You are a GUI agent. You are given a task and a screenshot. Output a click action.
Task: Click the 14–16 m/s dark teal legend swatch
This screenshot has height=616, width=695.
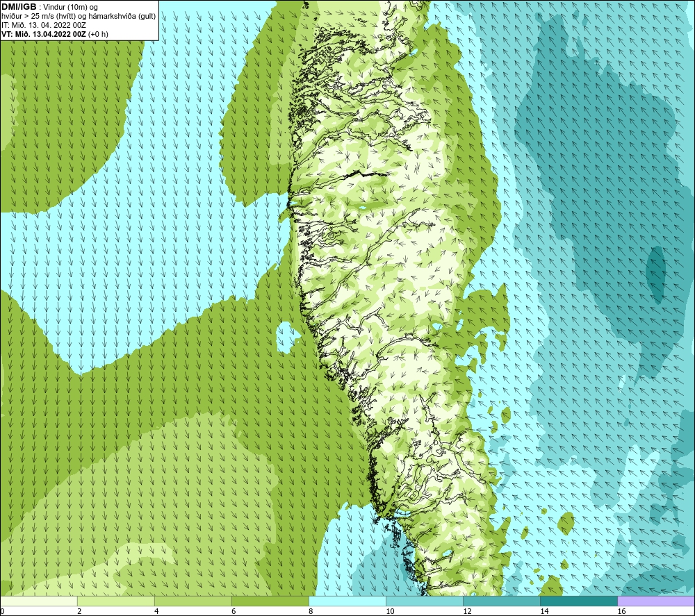pyautogui.click(x=578, y=601)
